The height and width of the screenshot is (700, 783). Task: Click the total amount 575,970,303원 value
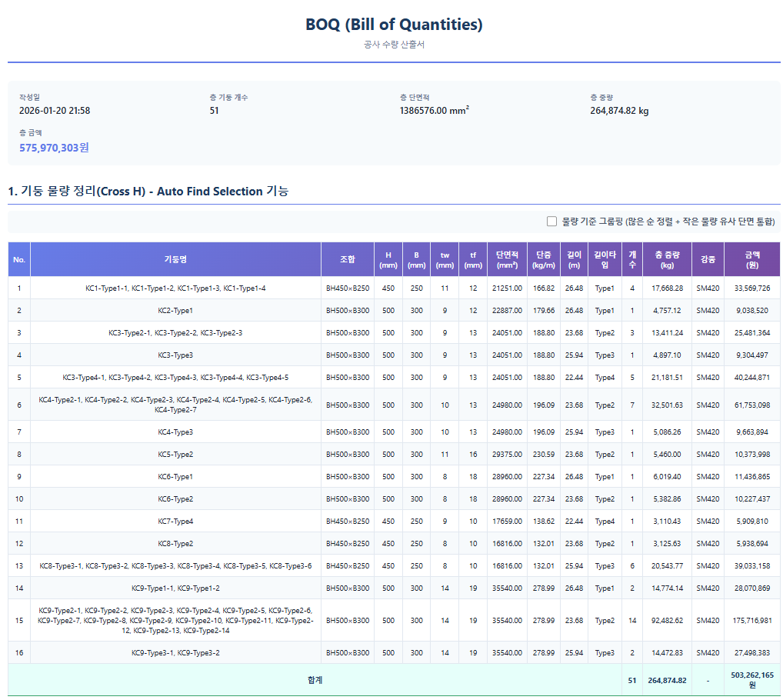click(x=54, y=148)
